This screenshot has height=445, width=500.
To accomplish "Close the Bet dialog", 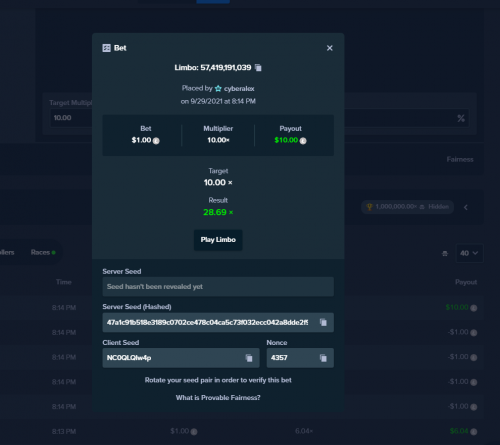I will click(x=329, y=48).
